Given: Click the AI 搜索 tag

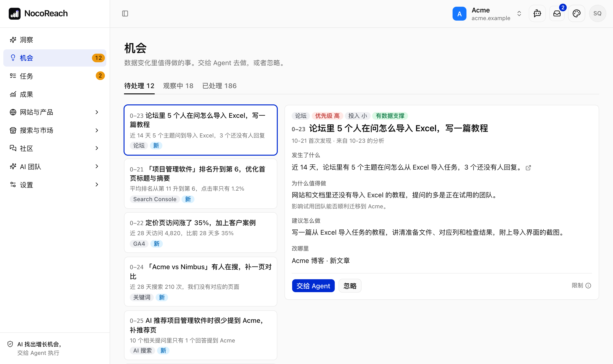Looking at the screenshot, I should 142,351.
